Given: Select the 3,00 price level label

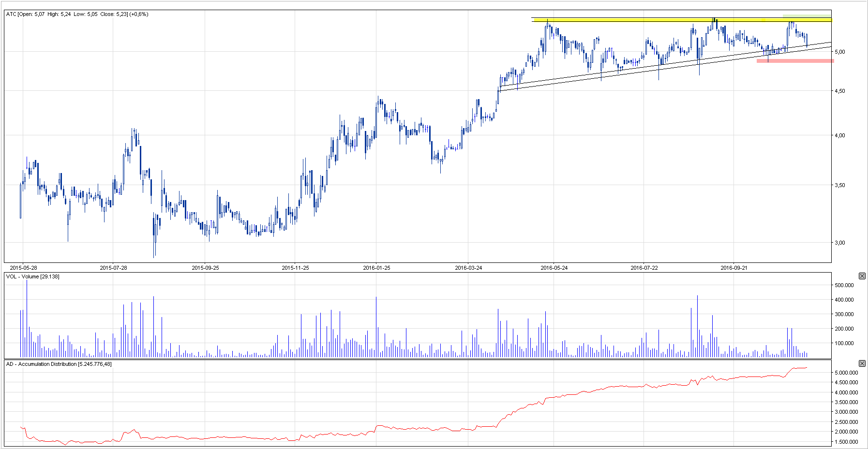Looking at the screenshot, I should coord(839,243).
